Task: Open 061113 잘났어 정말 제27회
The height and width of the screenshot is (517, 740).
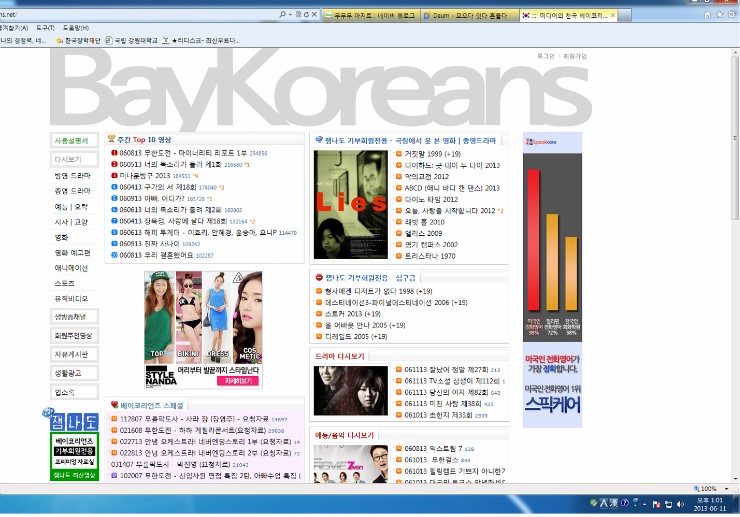Action: pyautogui.click(x=446, y=370)
